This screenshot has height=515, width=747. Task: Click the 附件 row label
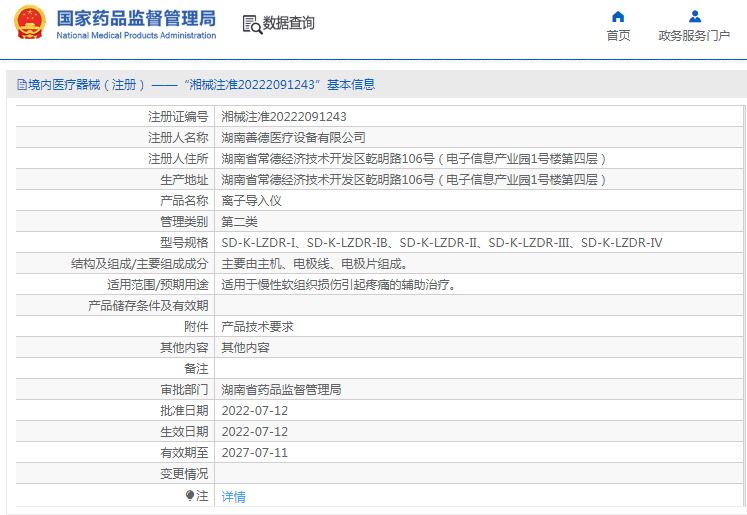(196, 327)
